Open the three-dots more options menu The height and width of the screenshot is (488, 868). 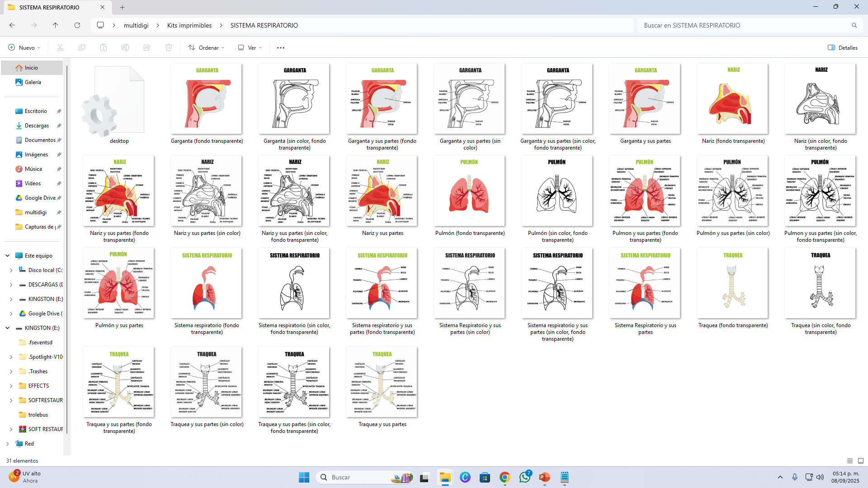point(281,47)
